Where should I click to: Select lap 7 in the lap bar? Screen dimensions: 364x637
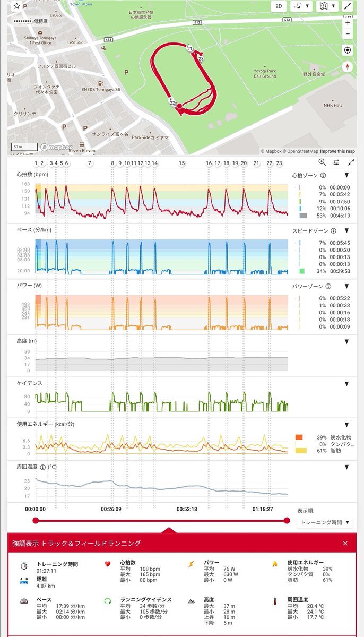coord(89,163)
